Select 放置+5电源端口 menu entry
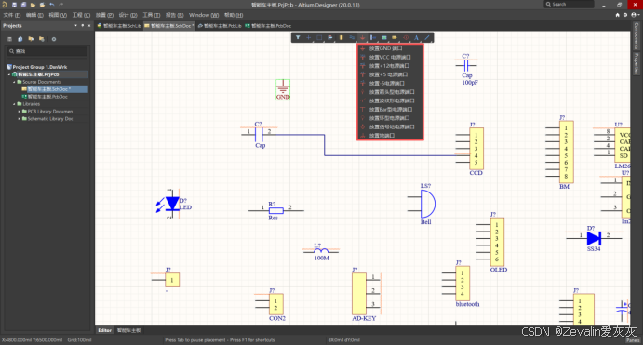644x345 pixels. pos(390,74)
